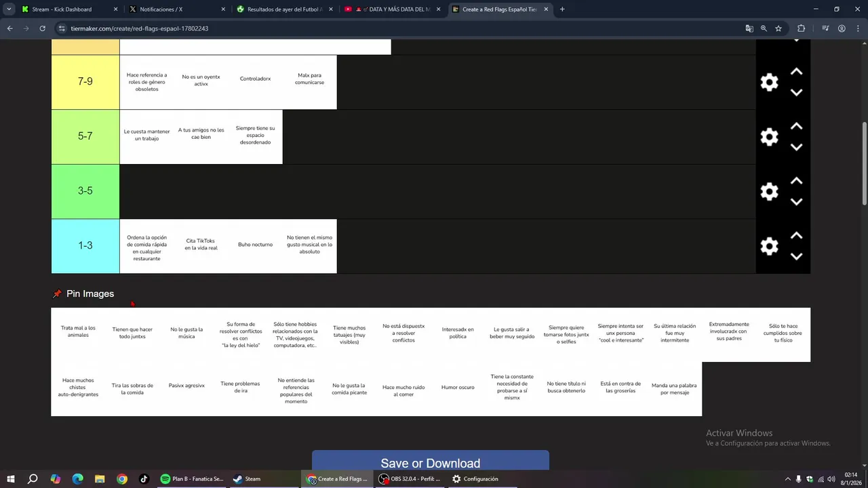Open the Chrome zoom magnifier icon
The image size is (868, 488).
764,28
